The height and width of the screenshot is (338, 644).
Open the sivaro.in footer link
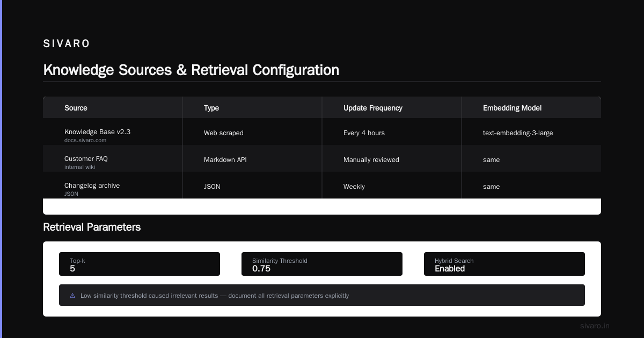coord(595,326)
